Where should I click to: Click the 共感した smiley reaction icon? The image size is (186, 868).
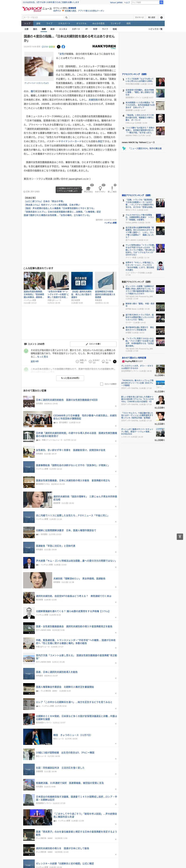(x=77, y=361)
